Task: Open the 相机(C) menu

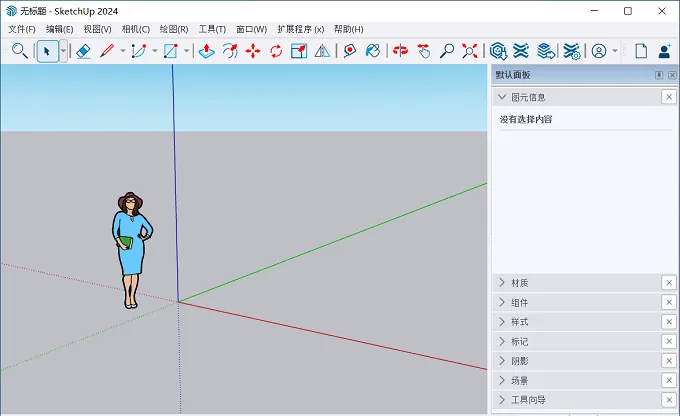Action: click(x=136, y=29)
